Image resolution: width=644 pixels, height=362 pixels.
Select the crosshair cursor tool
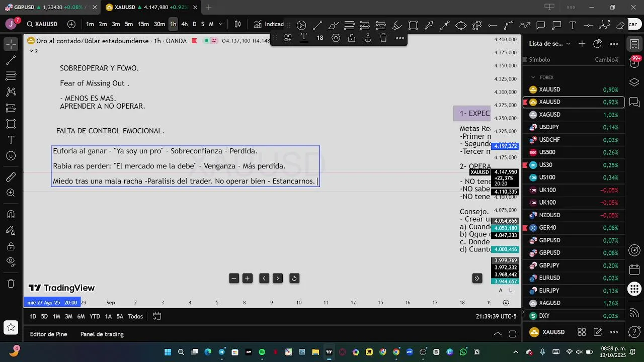[11, 44]
